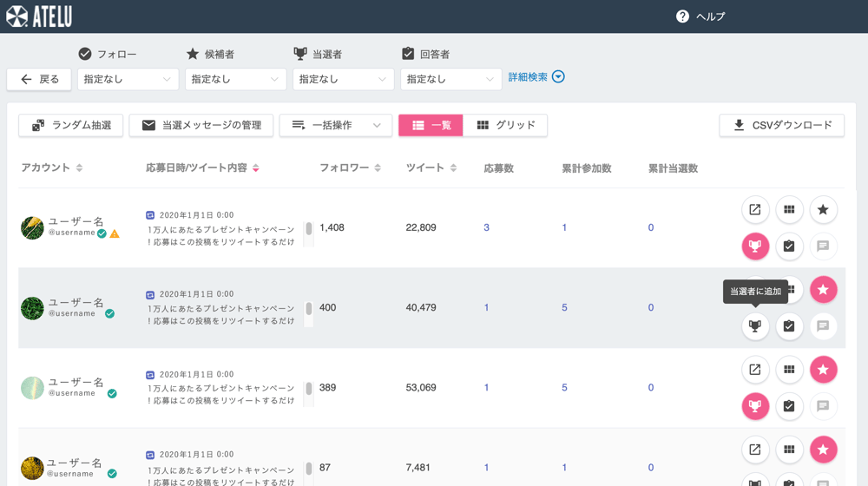Open 当選メッセージの管理
This screenshot has height=486, width=868.
click(201, 125)
